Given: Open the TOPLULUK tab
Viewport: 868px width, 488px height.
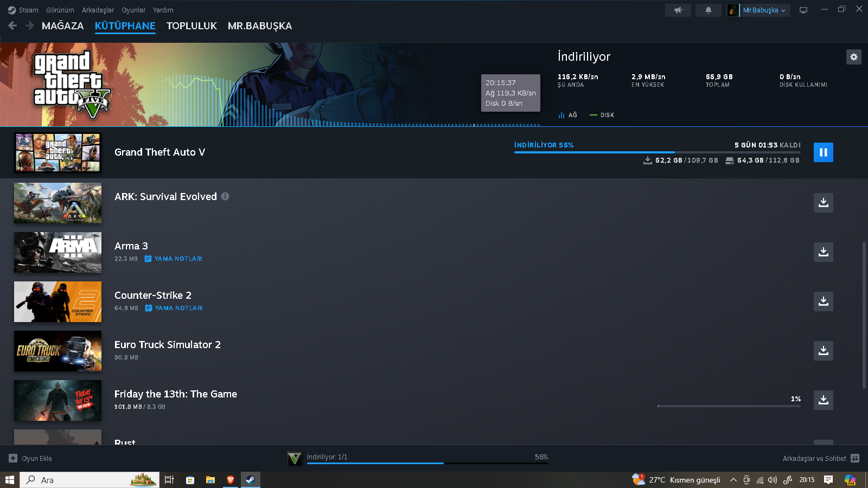Looking at the screenshot, I should pyautogui.click(x=192, y=25).
